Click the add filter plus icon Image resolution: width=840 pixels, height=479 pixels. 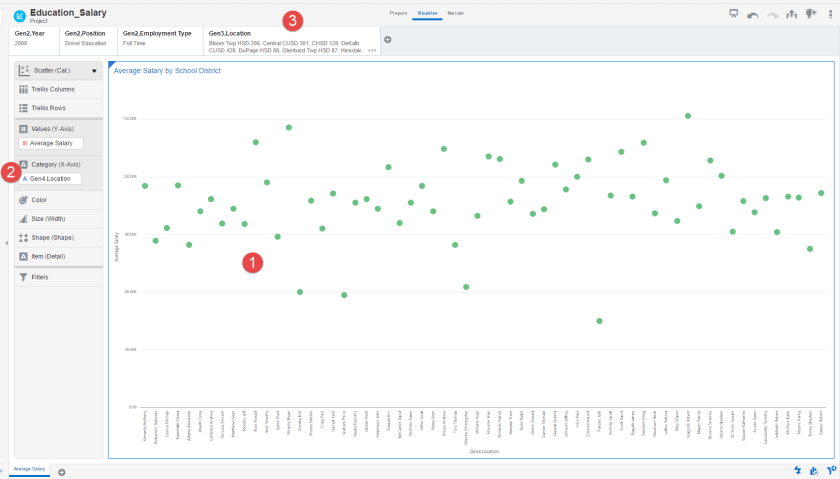coord(388,40)
